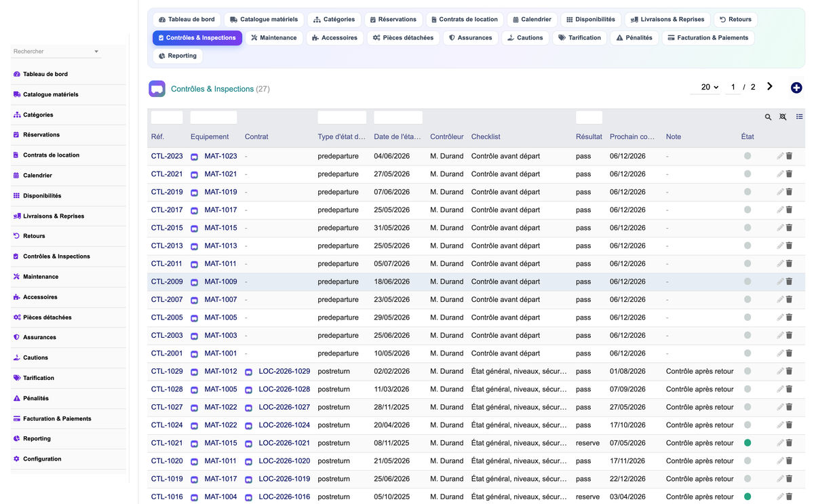Click the Type d'état column filter field
Screen dimensions: 814x504
[x=342, y=117]
